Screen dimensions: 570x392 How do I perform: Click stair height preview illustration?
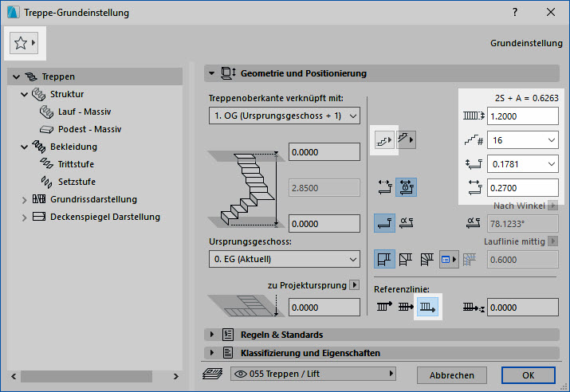(246, 188)
